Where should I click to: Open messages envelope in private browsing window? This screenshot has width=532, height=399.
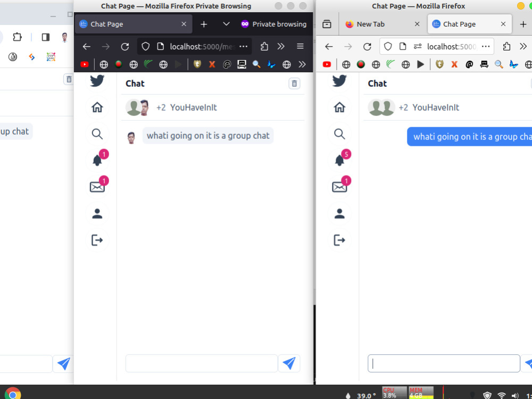click(97, 187)
